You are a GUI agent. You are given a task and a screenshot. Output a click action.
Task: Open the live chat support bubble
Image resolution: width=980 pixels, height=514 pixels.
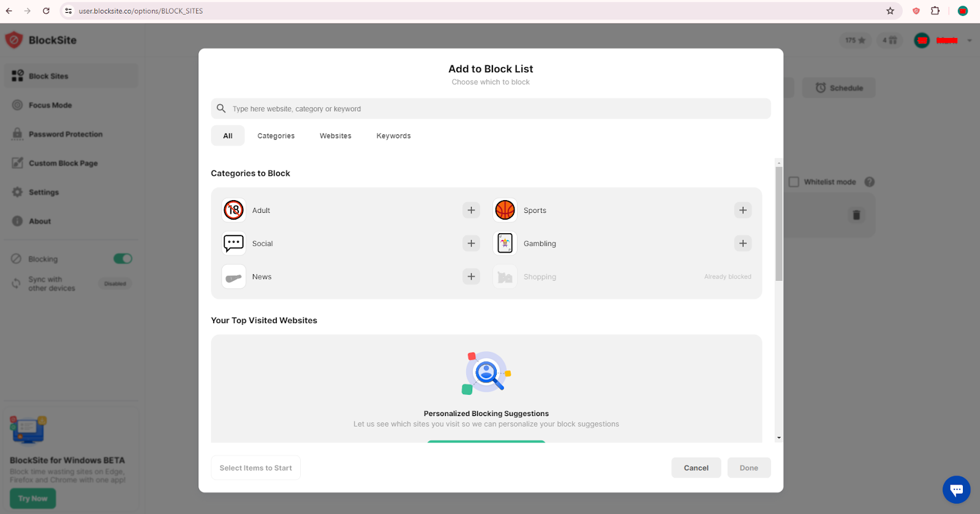(x=956, y=490)
